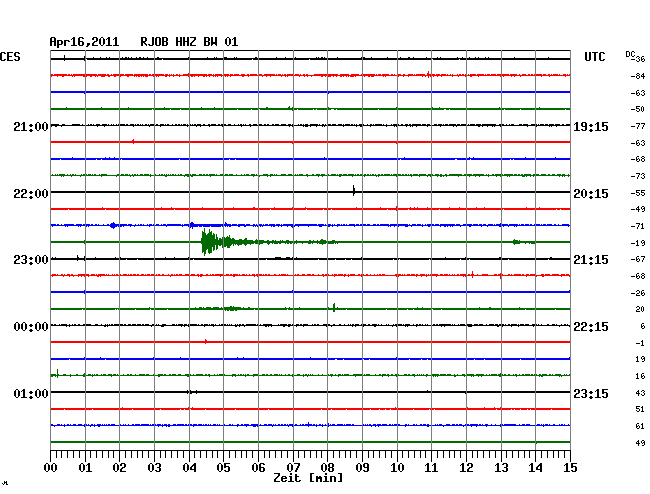Click the DC value -77
Viewport: 650px width, 494px height.
(x=638, y=126)
